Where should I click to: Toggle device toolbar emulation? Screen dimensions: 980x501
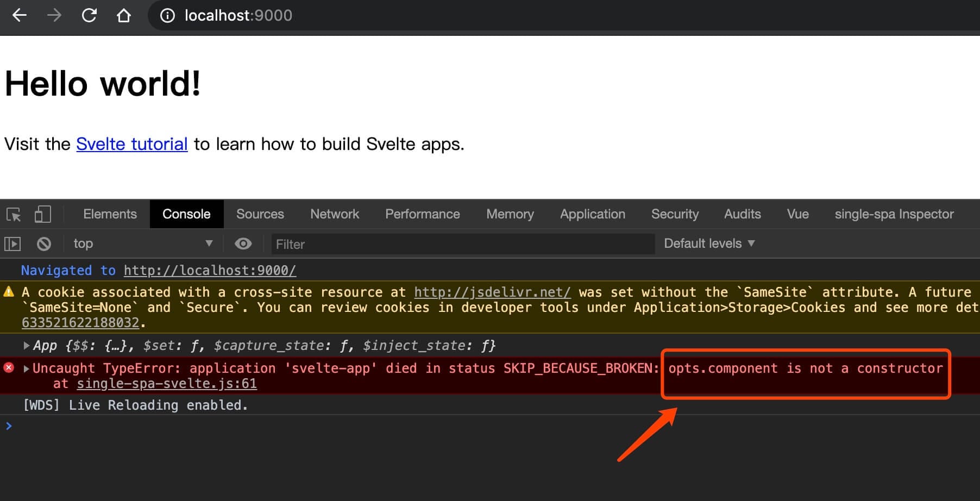[42, 214]
